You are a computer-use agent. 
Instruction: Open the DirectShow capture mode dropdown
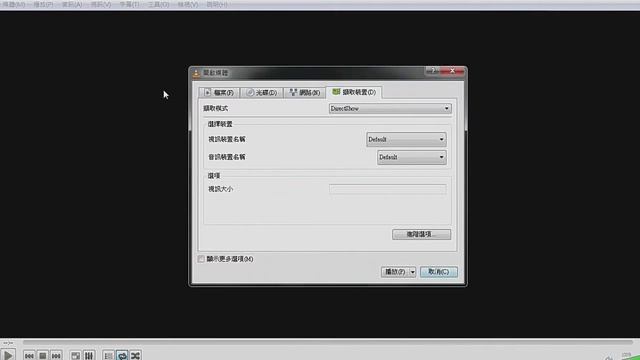390,109
